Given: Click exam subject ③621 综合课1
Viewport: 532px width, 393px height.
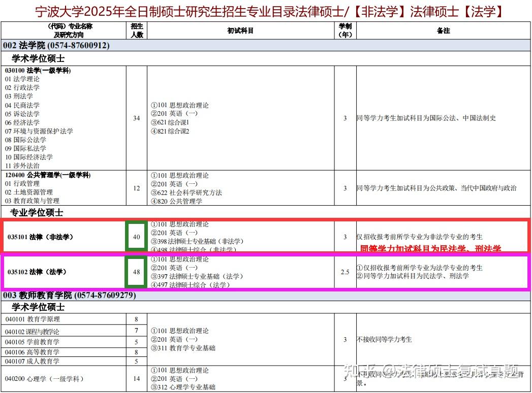Looking at the screenshot, I should tap(170, 122).
